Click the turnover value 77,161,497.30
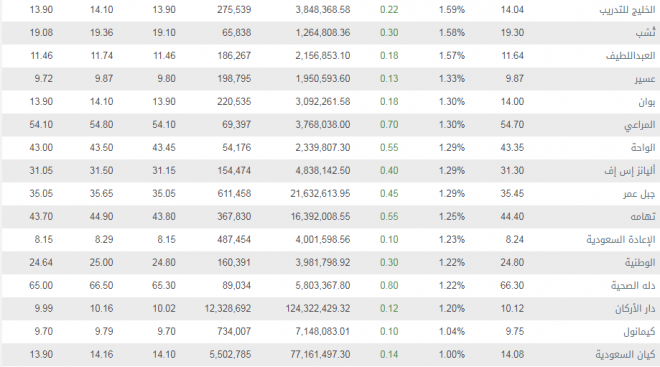 pyautogui.click(x=320, y=354)
